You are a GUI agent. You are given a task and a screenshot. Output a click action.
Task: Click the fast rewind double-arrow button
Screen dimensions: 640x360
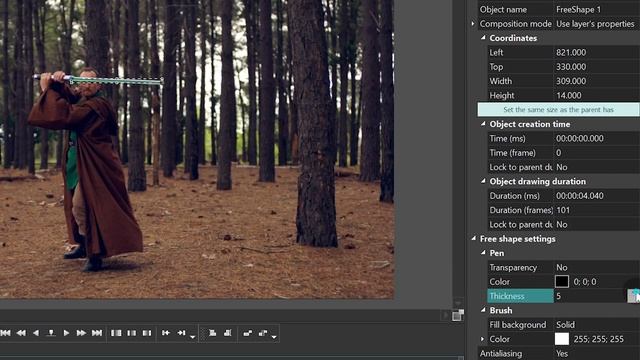pyautogui.click(x=21, y=333)
